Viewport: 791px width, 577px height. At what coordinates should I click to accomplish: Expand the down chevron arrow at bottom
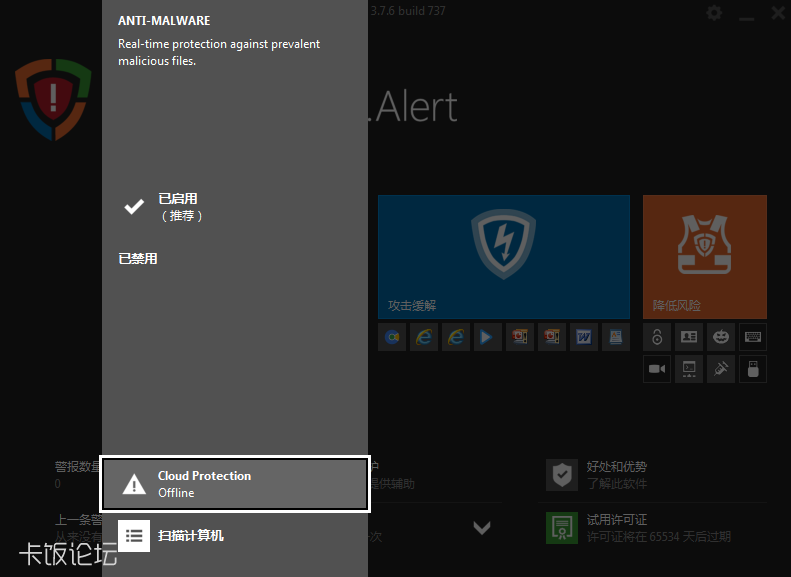(x=482, y=527)
